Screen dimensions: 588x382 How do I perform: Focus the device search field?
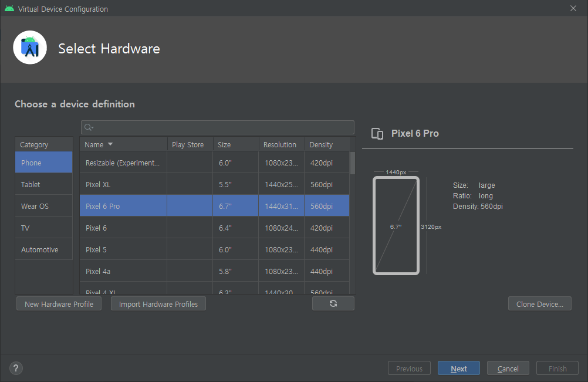(218, 127)
